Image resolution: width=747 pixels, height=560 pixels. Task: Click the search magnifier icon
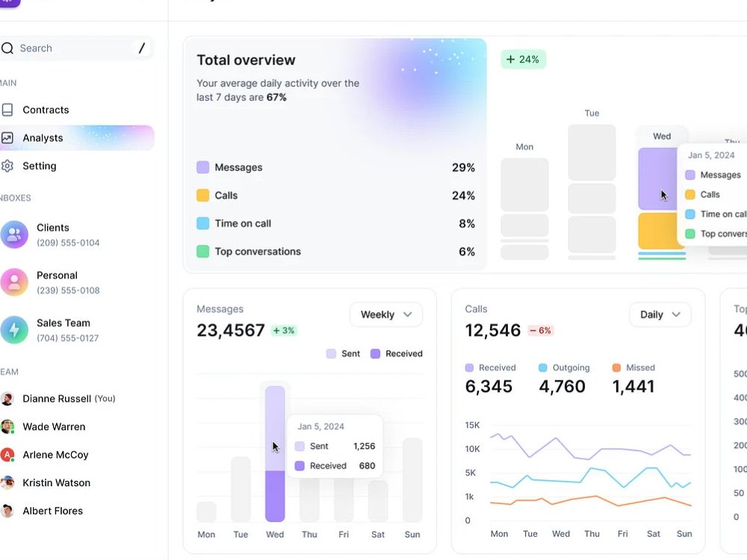[x=7, y=48]
